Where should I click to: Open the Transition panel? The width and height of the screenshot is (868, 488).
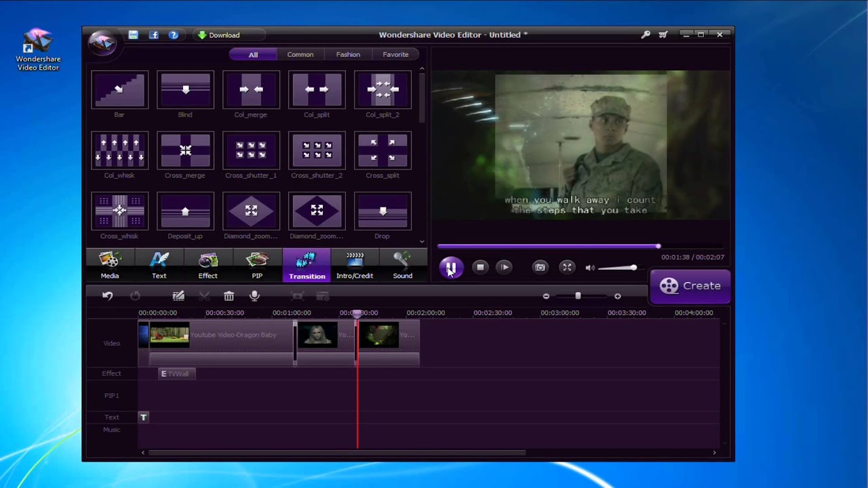(x=307, y=265)
